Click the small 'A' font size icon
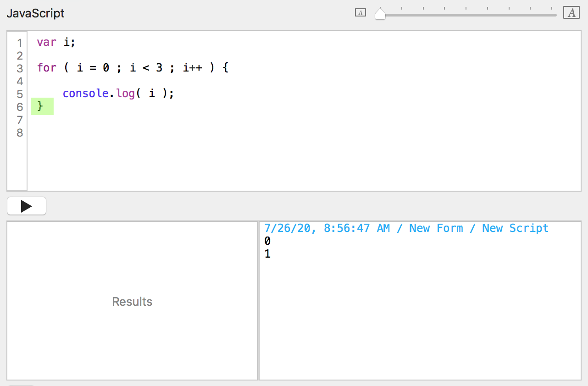The height and width of the screenshot is (386, 588). click(361, 13)
